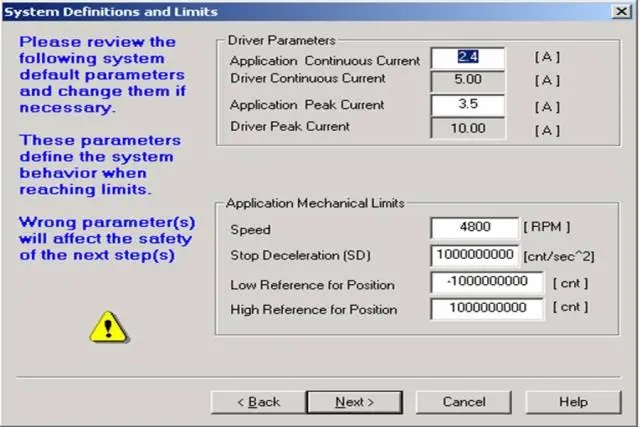Focus the High Reference for Position field
The width and height of the screenshot is (640, 427).
pos(487,309)
